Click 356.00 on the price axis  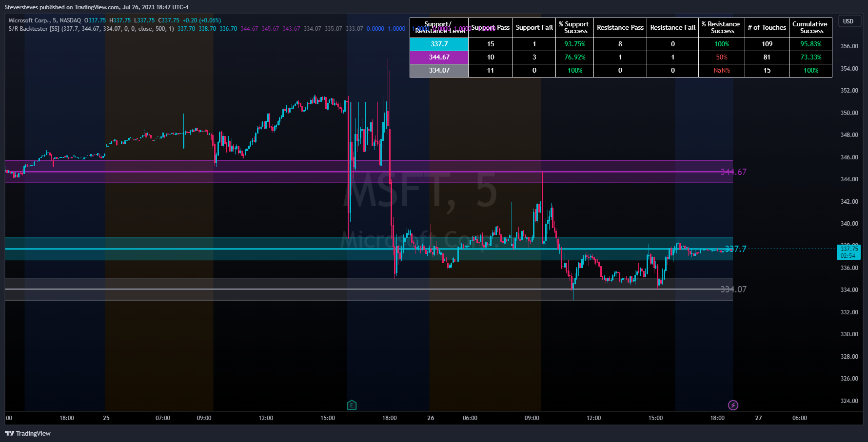pos(849,46)
